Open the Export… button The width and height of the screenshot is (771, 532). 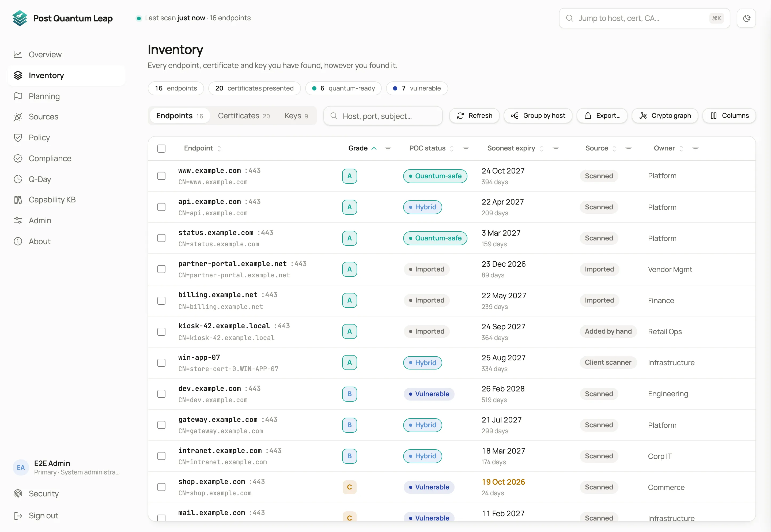602,116
